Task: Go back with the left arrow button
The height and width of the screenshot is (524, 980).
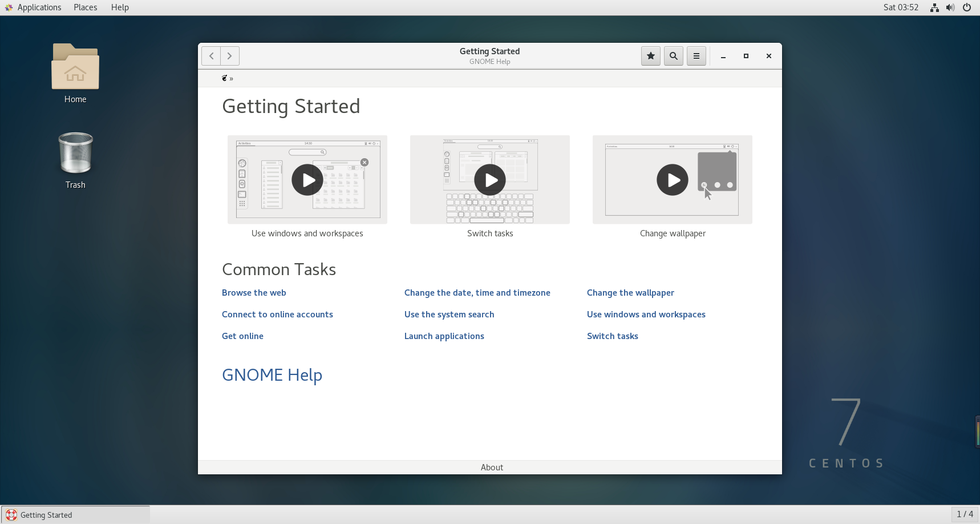Action: pos(211,56)
